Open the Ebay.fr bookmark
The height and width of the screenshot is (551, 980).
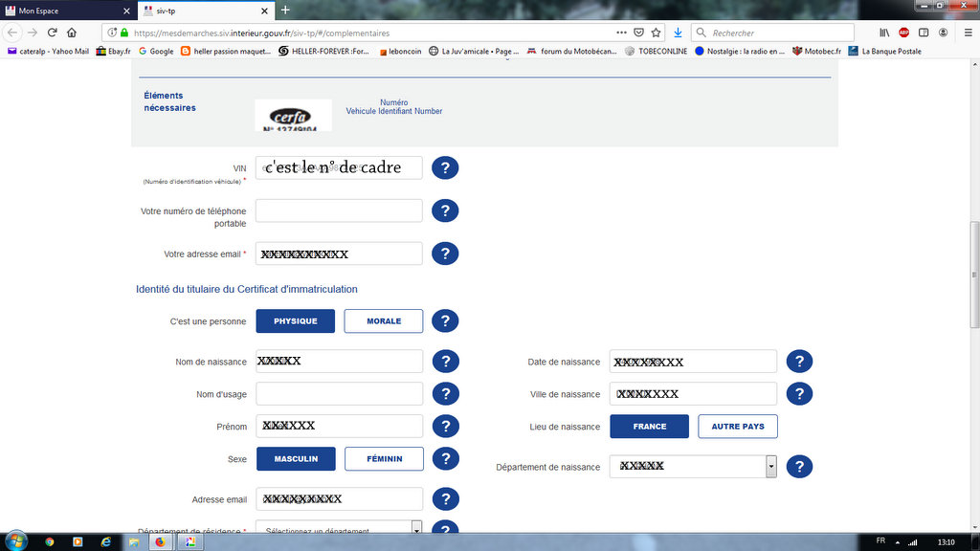tap(113, 52)
